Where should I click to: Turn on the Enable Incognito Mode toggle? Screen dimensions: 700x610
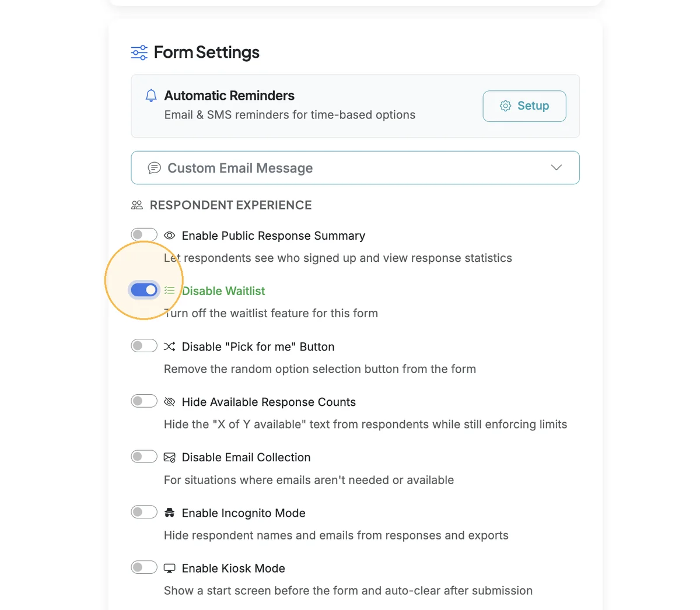point(144,511)
